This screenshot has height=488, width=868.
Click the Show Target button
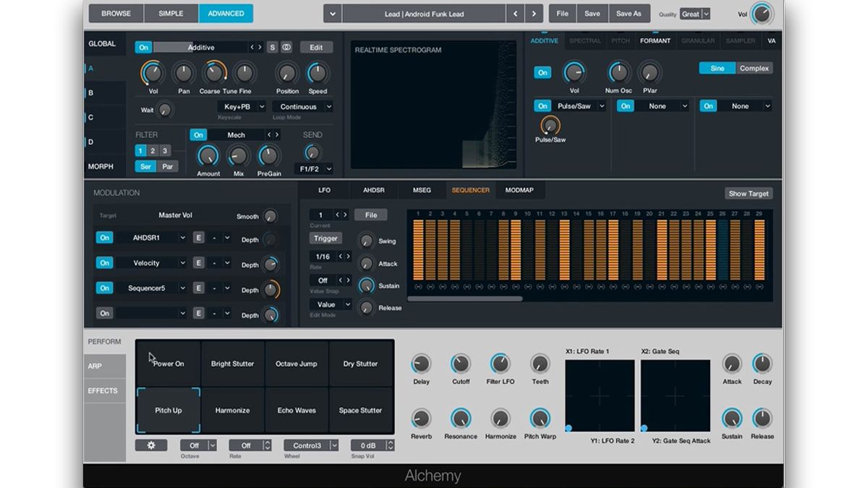pyautogui.click(x=749, y=194)
